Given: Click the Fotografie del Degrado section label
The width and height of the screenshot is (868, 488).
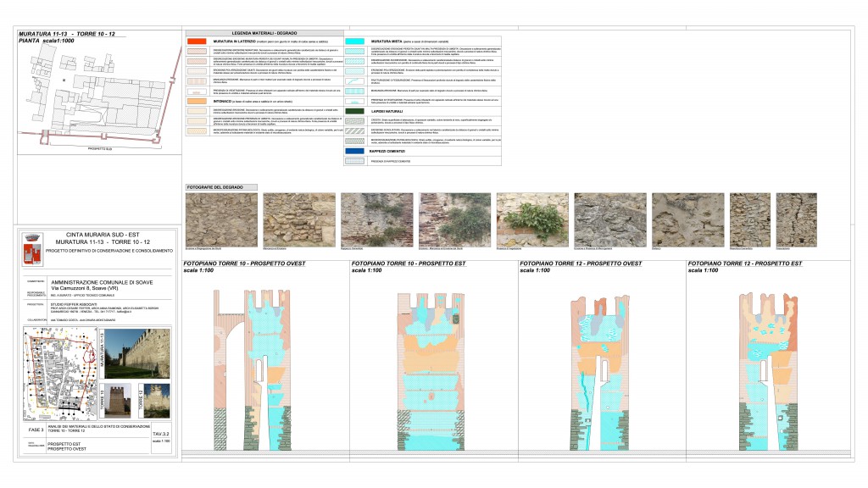Looking at the screenshot, I should click(216, 186).
